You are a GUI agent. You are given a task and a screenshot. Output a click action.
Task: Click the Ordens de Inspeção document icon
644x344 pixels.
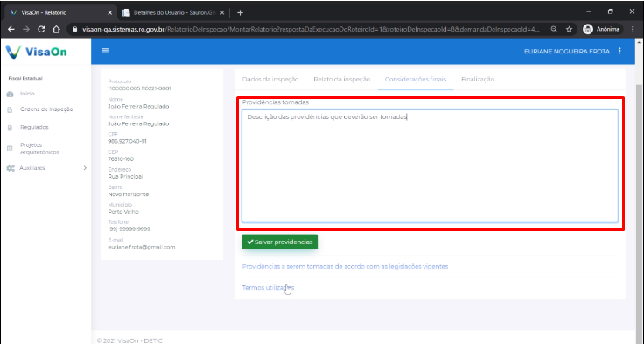pyautogui.click(x=10, y=109)
